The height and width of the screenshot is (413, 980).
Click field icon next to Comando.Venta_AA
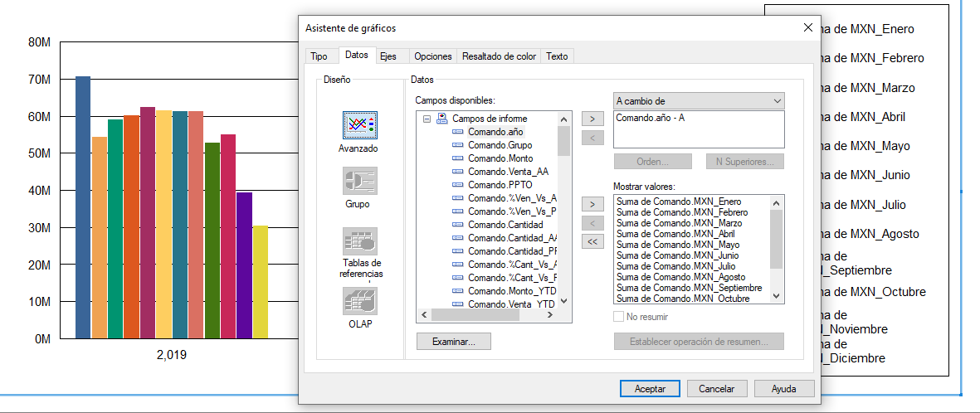(x=457, y=172)
